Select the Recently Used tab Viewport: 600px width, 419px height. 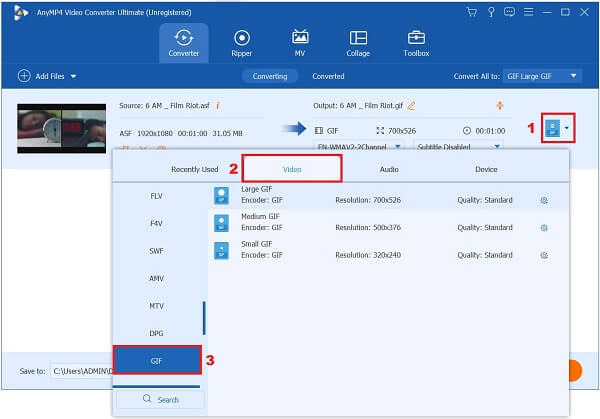click(194, 169)
